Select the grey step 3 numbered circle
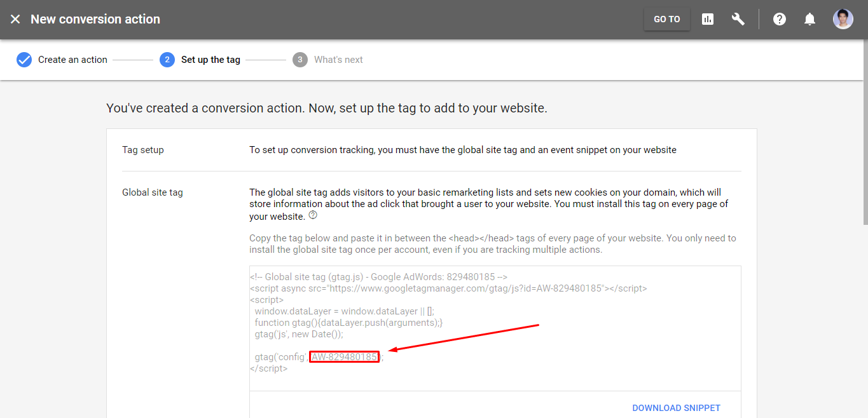868x418 pixels. coord(300,60)
